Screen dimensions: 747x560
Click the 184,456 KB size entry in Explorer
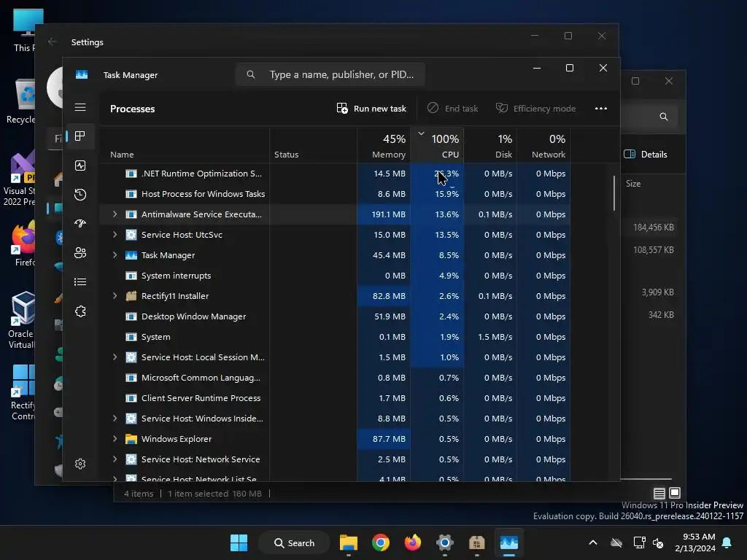[653, 227]
